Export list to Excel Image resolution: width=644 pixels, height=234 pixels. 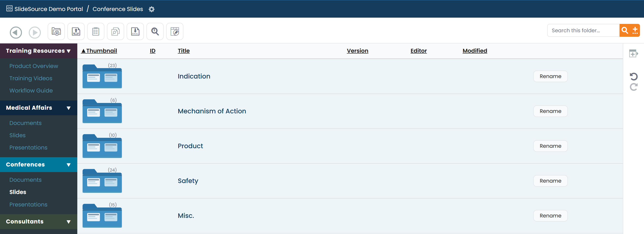tap(135, 32)
